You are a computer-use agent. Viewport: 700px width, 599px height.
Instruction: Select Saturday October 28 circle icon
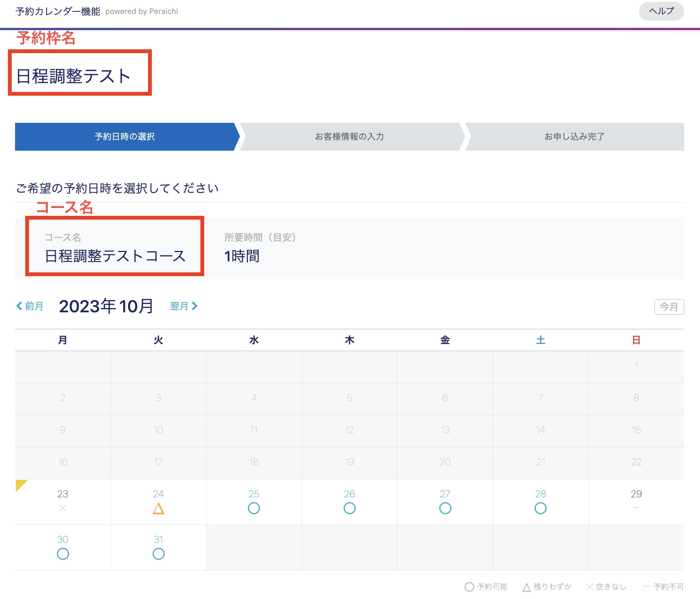[540, 508]
